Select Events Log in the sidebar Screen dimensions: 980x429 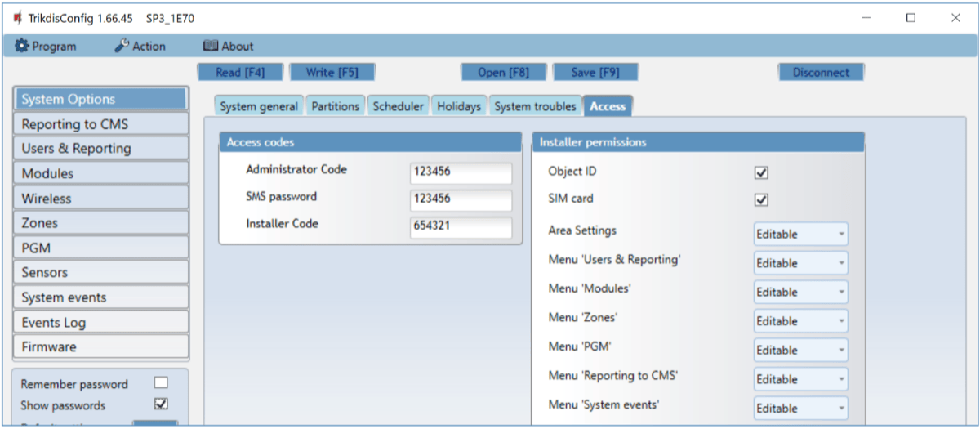click(101, 322)
